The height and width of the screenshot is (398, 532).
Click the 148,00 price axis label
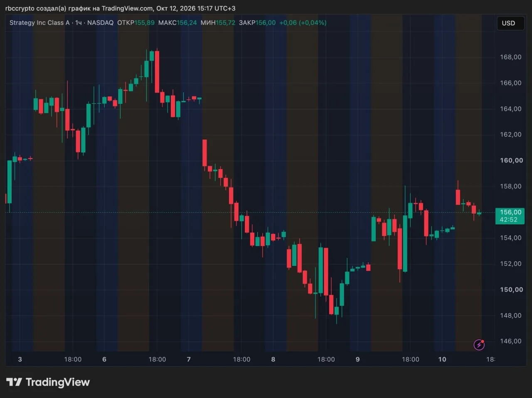point(511,315)
